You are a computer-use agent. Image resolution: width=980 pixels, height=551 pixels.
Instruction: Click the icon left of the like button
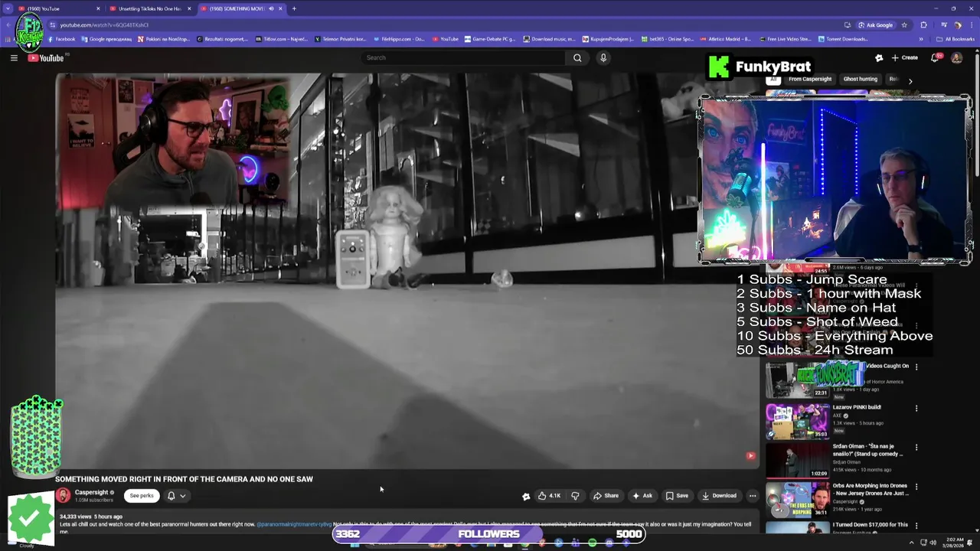526,496
